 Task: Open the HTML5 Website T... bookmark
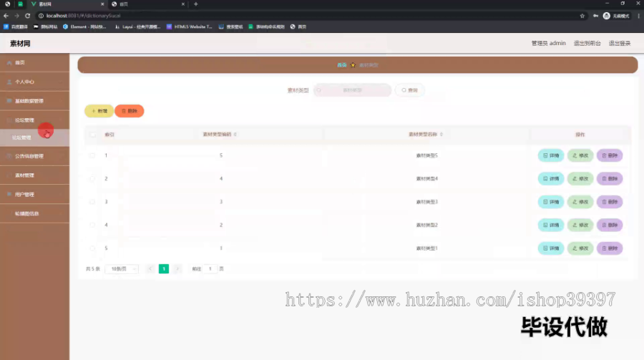click(190, 26)
